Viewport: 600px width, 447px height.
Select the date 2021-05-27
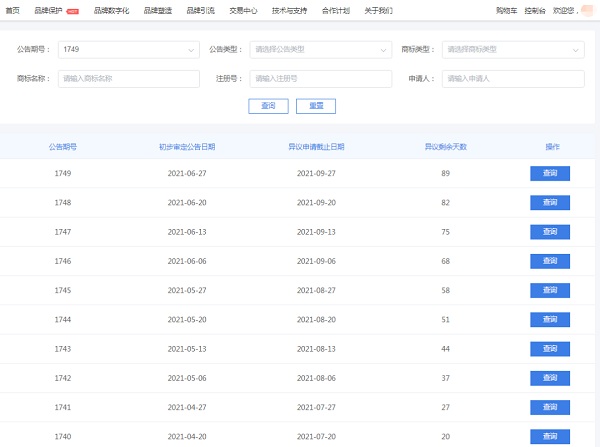pos(187,290)
